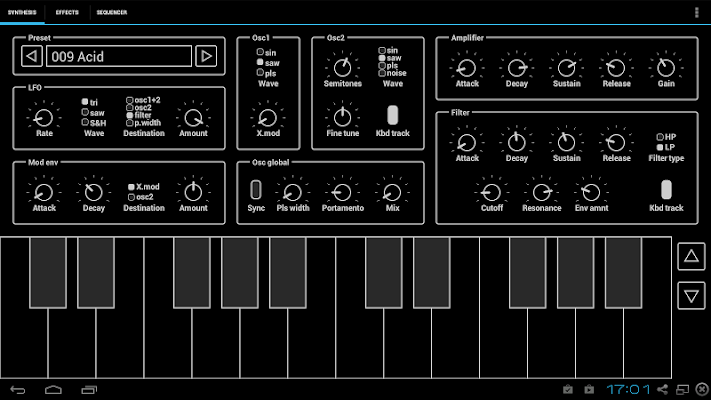This screenshot has height=400, width=711.
Task: Click the Amplifier Sustain knob
Action: tap(566, 68)
